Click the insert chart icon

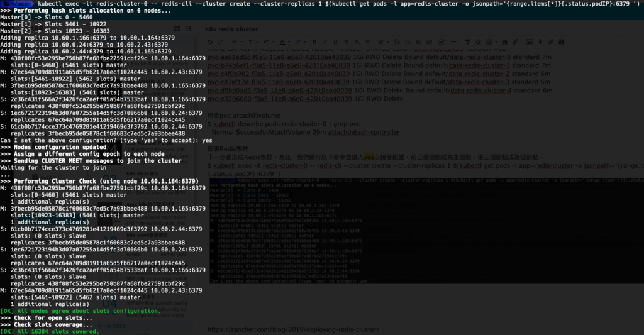coord(505,41)
